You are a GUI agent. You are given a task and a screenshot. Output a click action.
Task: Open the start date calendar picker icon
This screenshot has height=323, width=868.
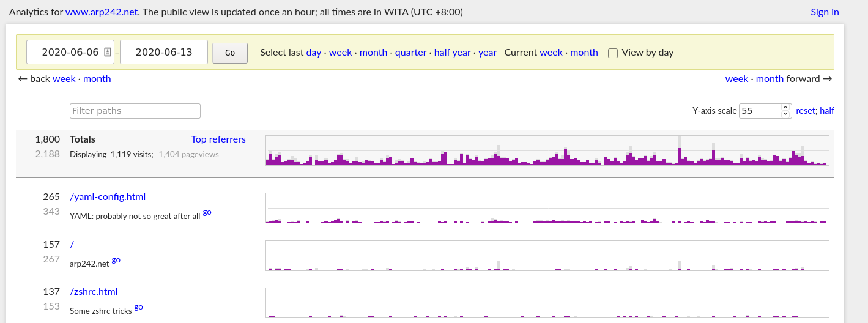[108, 53]
